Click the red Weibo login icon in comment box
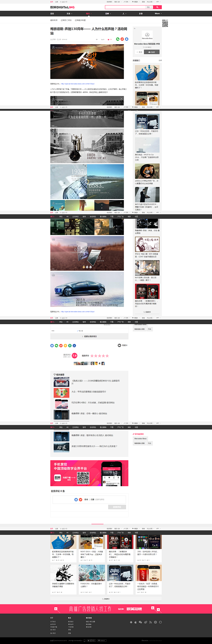Viewport: 212px width, 644px height. tap(81, 499)
